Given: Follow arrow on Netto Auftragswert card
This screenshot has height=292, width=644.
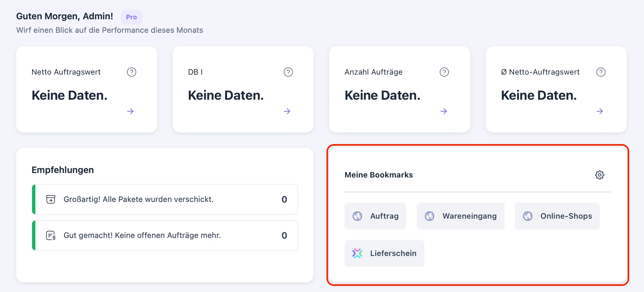Looking at the screenshot, I should (x=130, y=111).
